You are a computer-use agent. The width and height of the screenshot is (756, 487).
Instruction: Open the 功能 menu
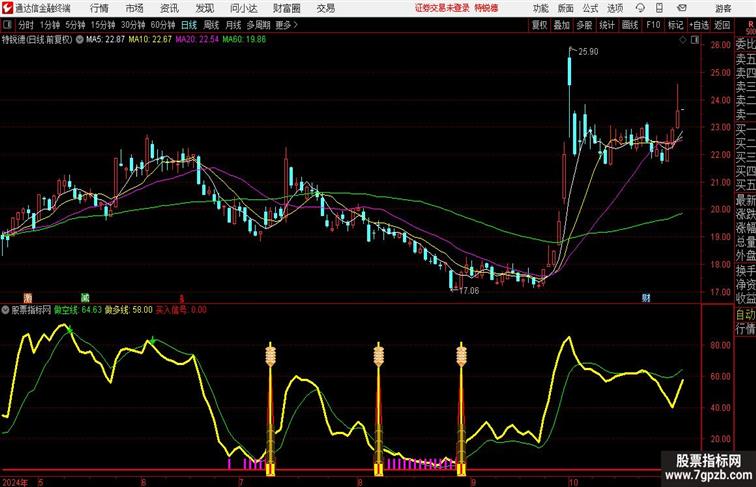click(540, 8)
